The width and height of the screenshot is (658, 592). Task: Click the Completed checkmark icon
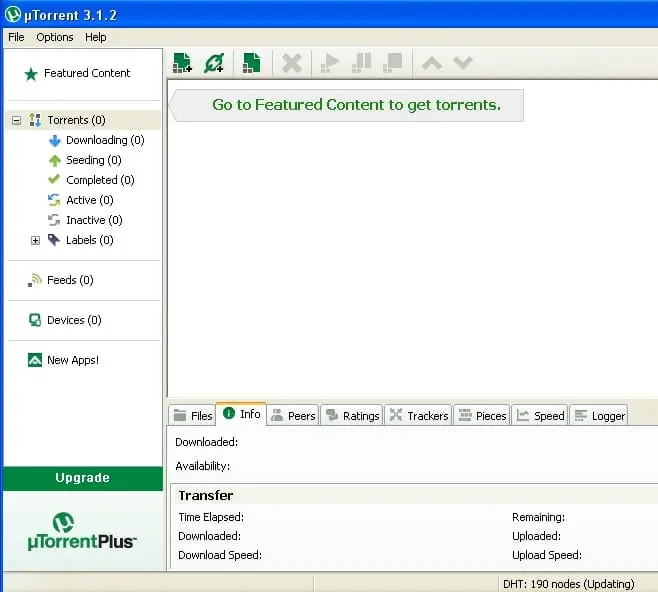[54, 180]
